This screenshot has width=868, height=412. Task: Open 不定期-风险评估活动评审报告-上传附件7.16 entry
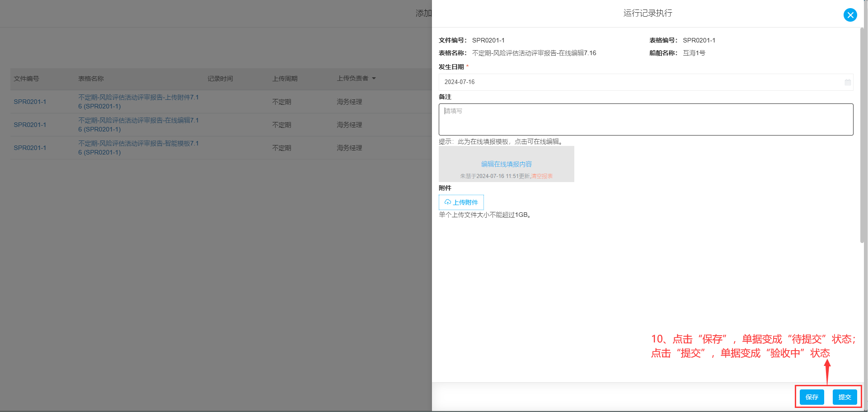pos(138,102)
